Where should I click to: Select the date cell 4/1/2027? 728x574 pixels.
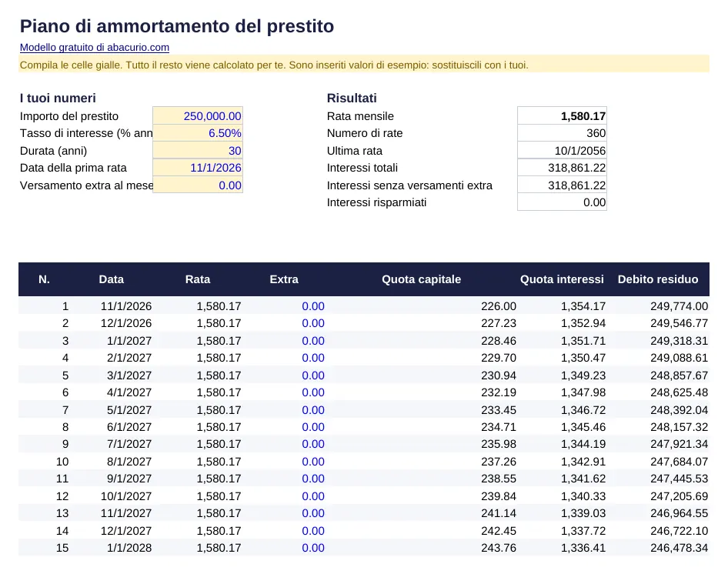point(129,392)
